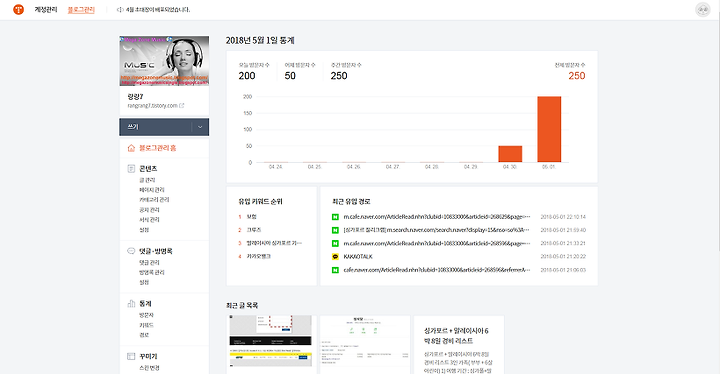Open the 4월 초대장 notice link
The width and height of the screenshot is (720, 374).
pos(158,10)
